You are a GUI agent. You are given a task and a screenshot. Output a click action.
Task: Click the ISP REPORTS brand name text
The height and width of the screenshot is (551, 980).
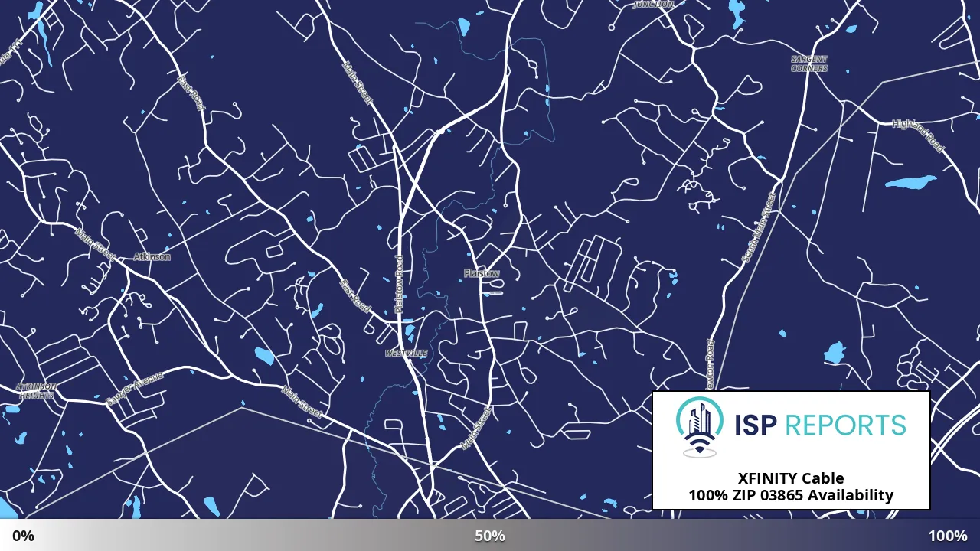click(x=820, y=425)
